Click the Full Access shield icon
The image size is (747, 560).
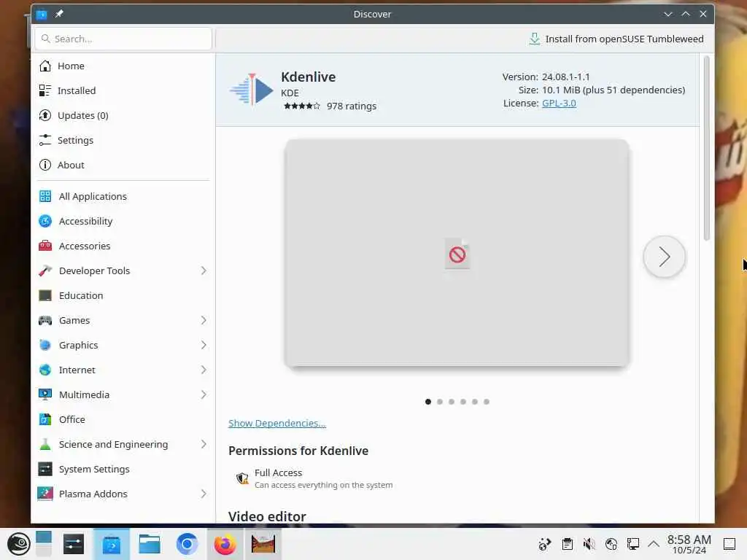pyautogui.click(x=242, y=478)
